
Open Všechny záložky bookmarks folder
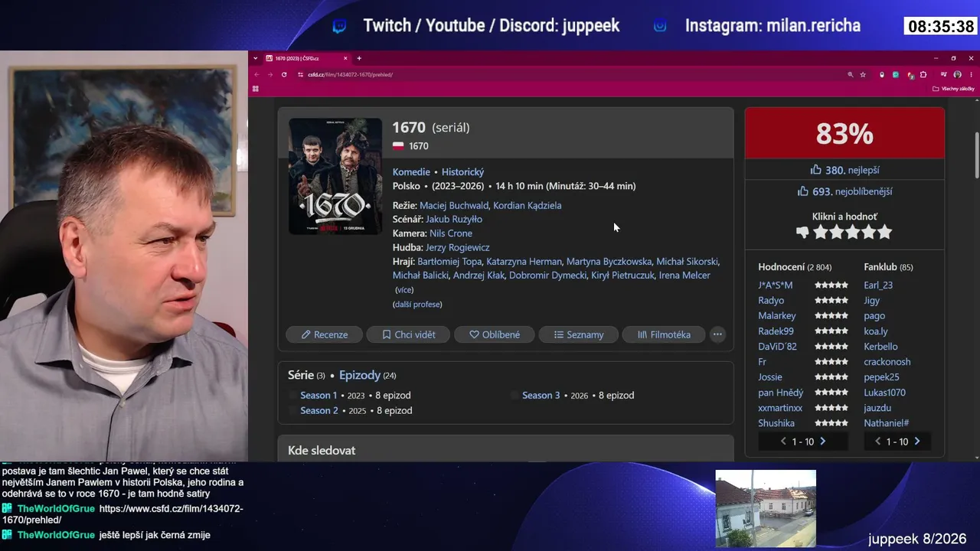tap(953, 89)
